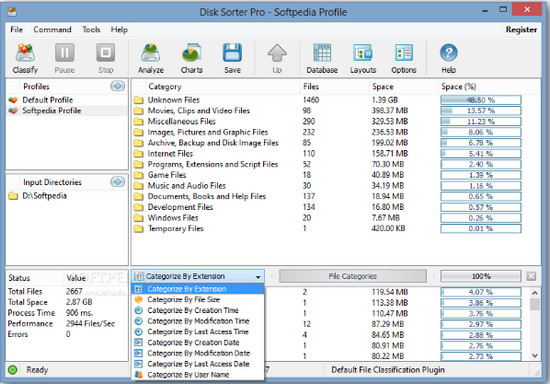The image size is (550, 384).
Task: Click icon beside Categorize By User Name
Action: click(x=139, y=375)
